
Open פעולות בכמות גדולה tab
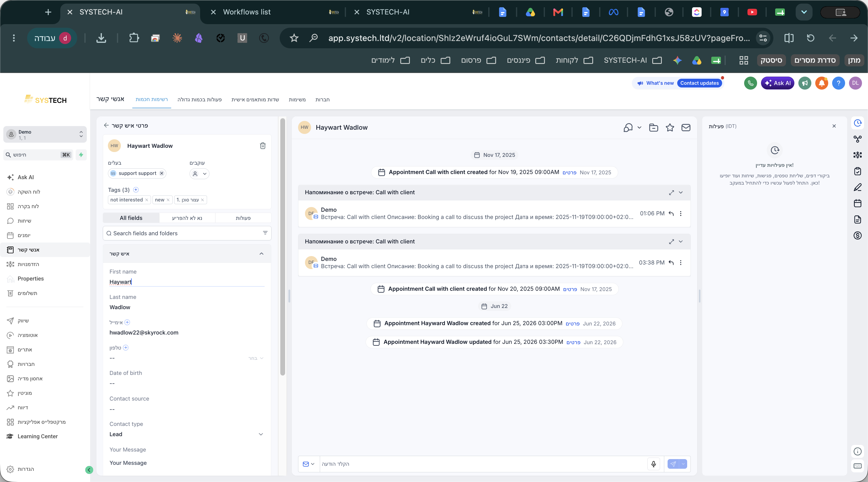pyautogui.click(x=200, y=100)
